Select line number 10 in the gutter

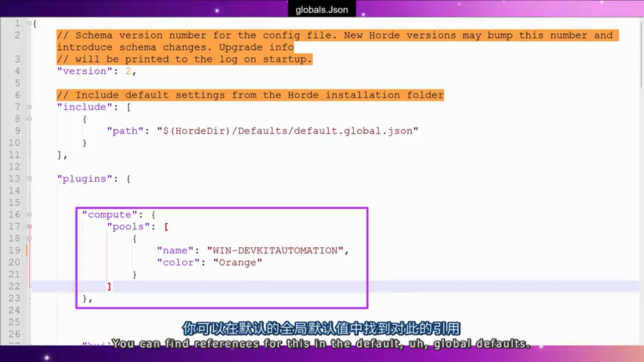[x=15, y=142]
